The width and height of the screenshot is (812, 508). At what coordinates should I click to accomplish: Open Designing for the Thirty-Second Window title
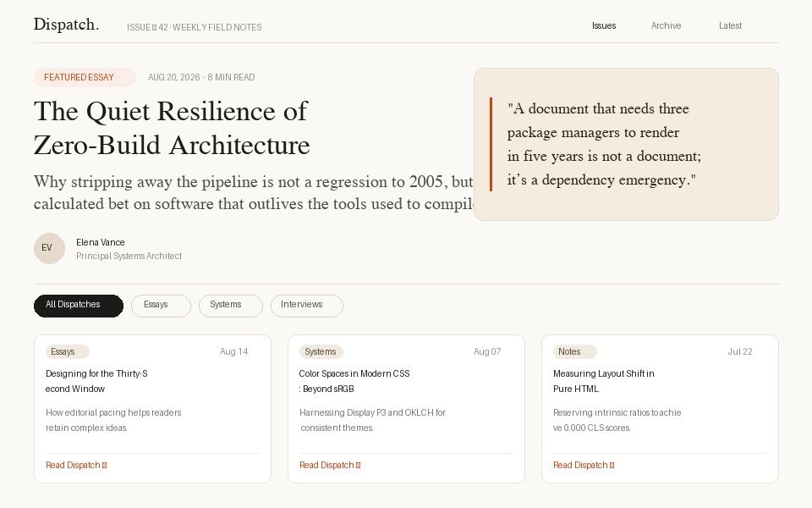coord(96,381)
